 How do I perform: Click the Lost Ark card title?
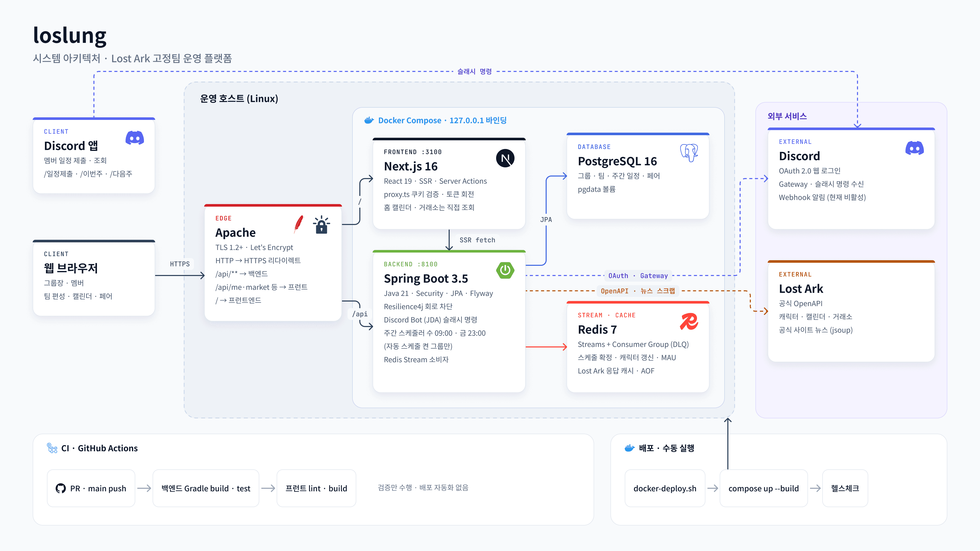[x=801, y=289]
